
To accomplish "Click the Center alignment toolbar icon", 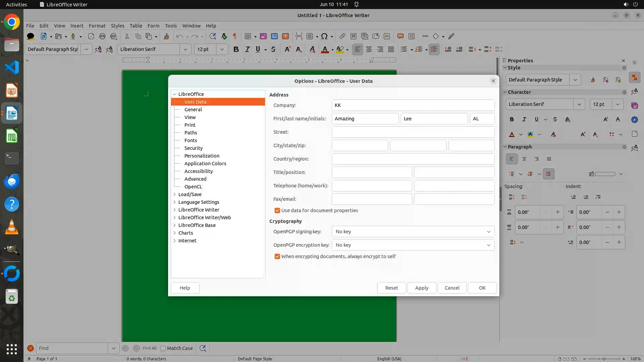I will tap(369, 49).
